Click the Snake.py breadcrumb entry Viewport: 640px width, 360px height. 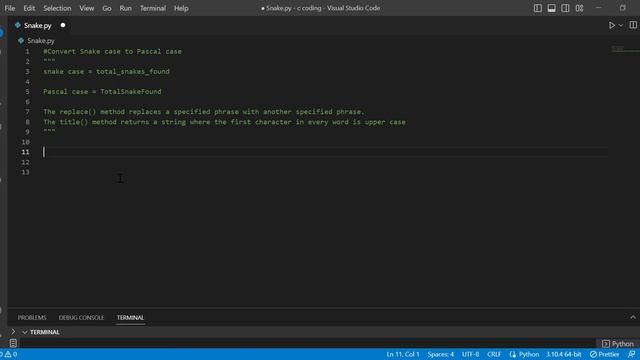pyautogui.click(x=40, y=41)
